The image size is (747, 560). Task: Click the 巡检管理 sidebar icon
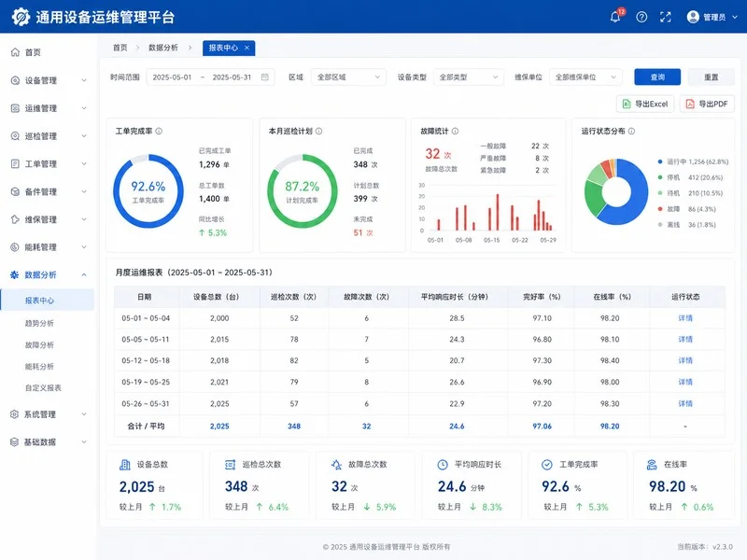(x=15, y=136)
